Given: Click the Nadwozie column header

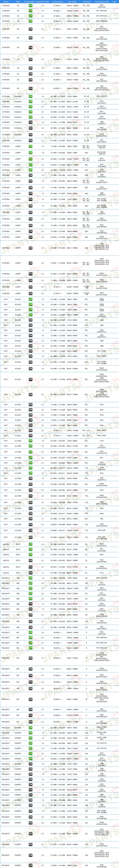Looking at the screenshot, I should click(x=87, y=2).
